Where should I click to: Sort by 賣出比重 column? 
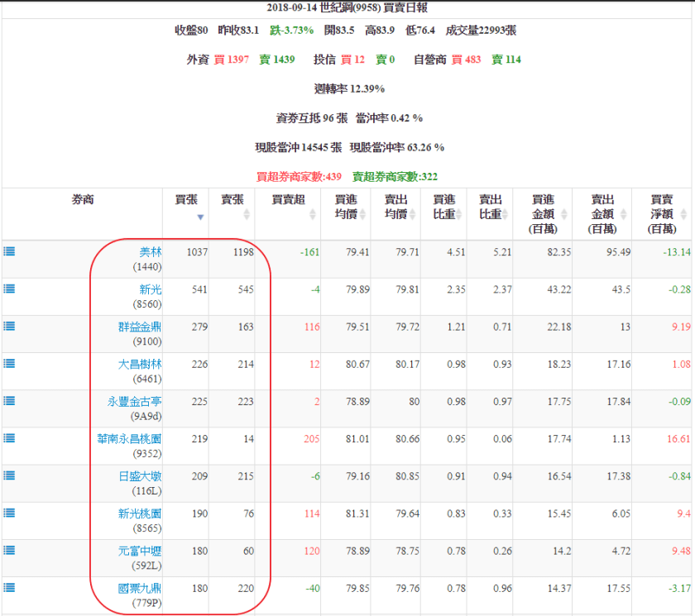coord(490,208)
